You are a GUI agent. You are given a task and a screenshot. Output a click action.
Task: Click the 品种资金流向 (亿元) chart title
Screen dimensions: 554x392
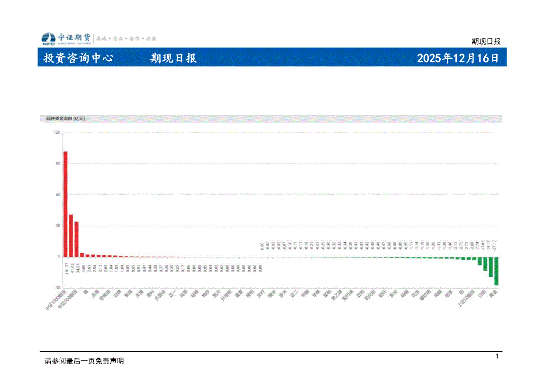click(x=63, y=119)
